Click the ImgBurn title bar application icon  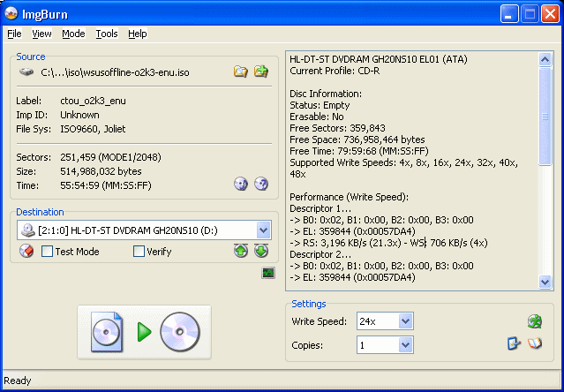11,13
